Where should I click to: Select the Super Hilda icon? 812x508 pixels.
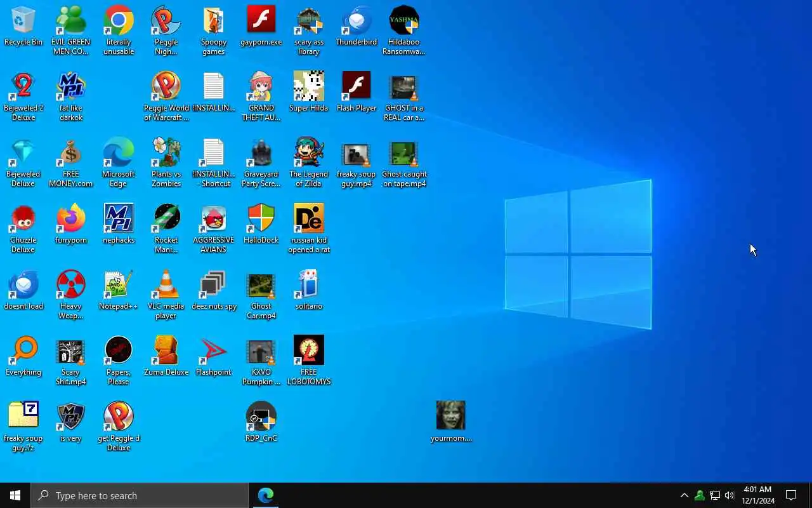309,87
